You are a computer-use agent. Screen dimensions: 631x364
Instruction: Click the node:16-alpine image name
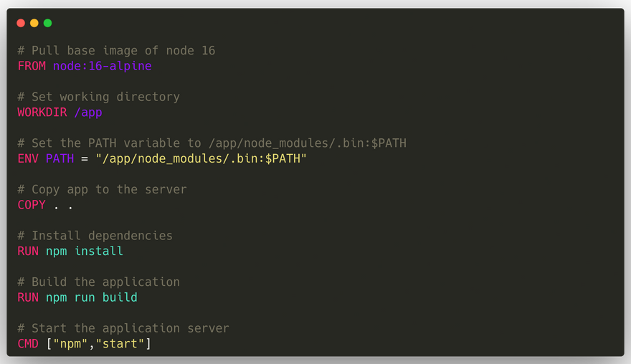102,66
